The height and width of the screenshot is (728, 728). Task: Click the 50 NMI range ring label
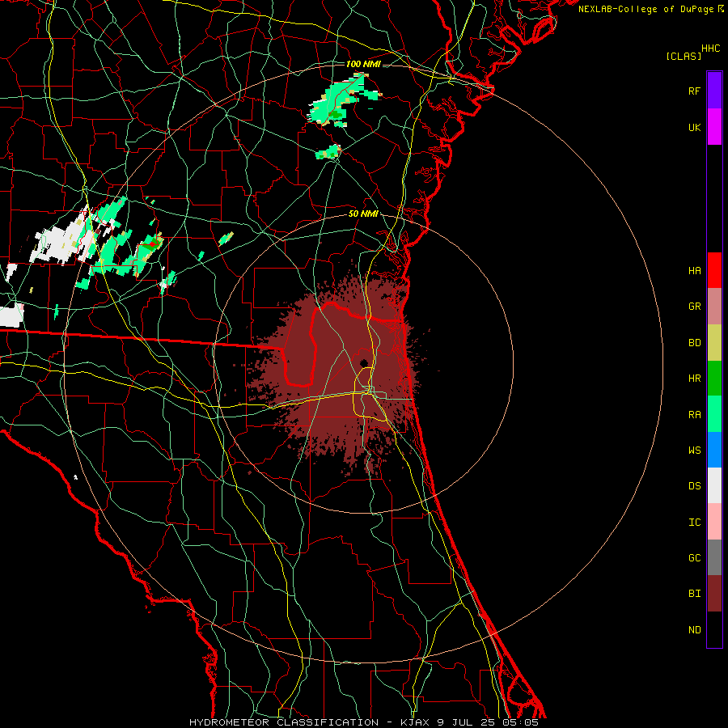pos(363,214)
